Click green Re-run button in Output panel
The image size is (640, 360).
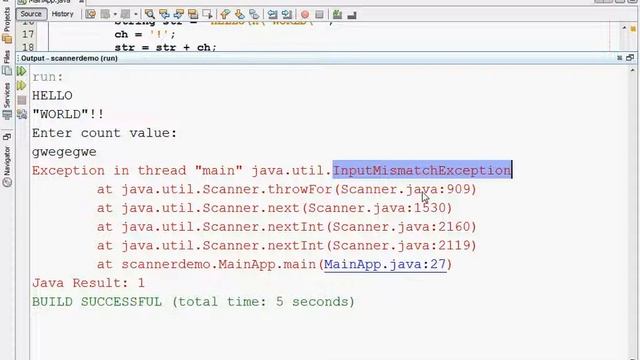coord(22,71)
